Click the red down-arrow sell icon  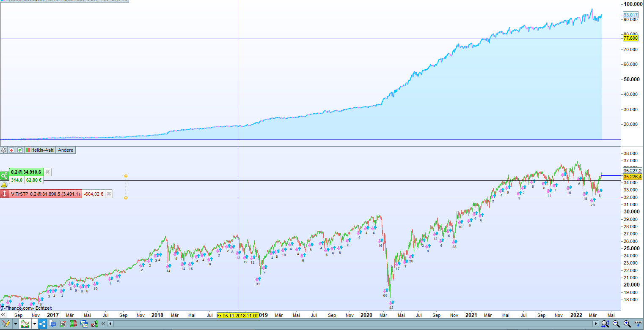click(x=12, y=150)
